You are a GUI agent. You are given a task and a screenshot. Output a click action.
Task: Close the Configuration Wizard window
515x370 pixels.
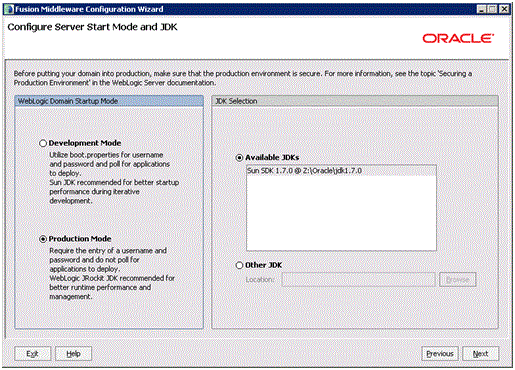504,9
